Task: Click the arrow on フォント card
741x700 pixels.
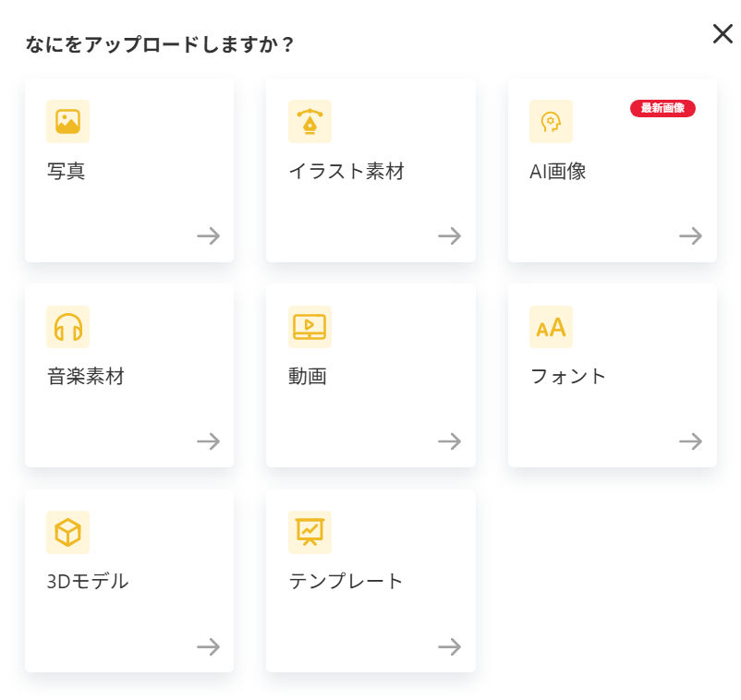Action: tap(690, 441)
